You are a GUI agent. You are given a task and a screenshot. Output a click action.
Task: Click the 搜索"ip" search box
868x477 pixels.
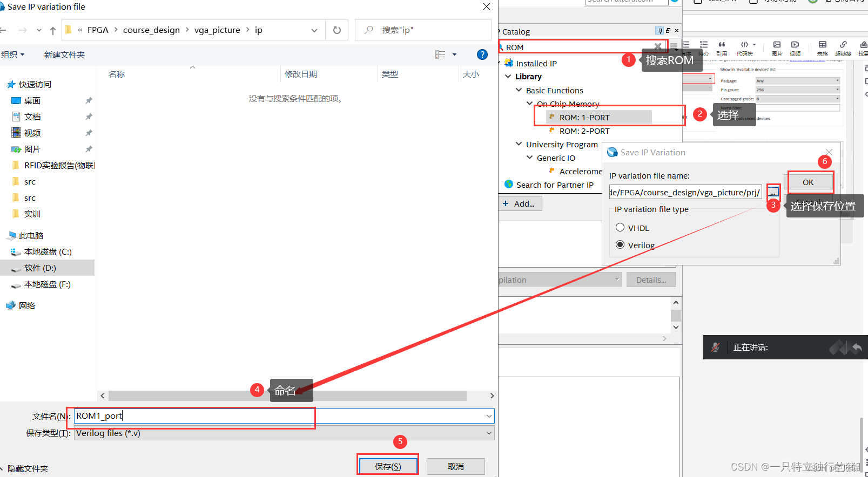[x=423, y=30]
